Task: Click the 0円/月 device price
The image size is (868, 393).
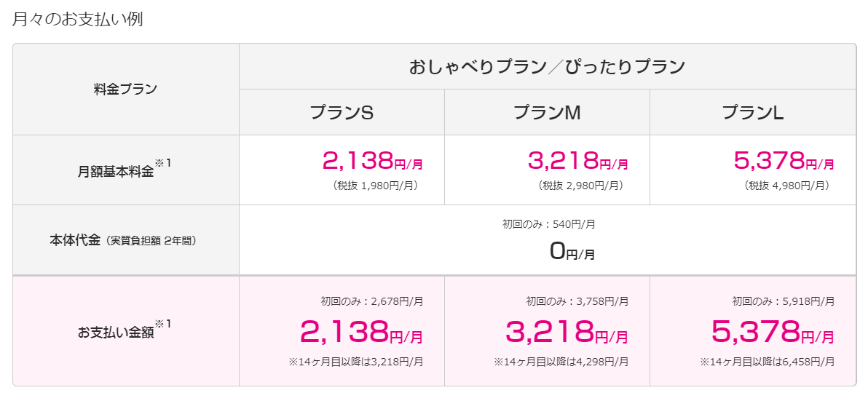Action: pos(572,252)
